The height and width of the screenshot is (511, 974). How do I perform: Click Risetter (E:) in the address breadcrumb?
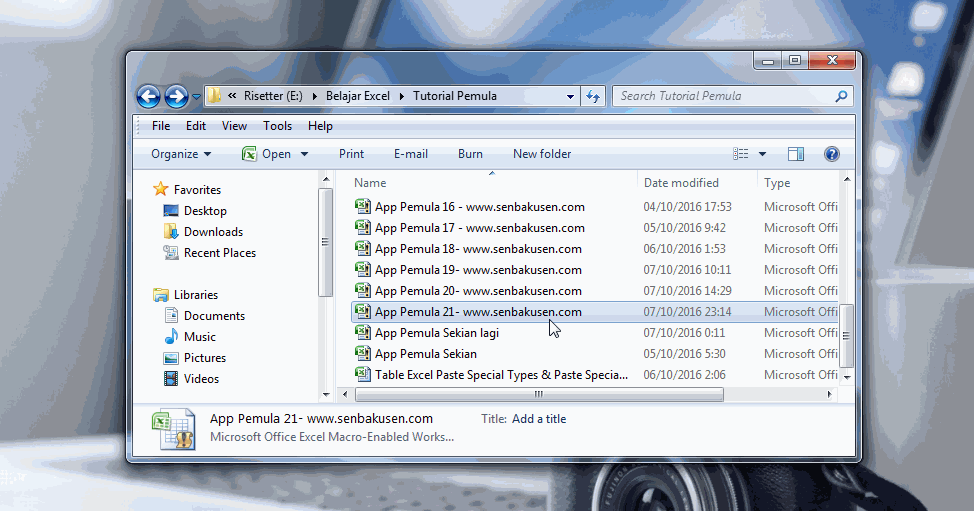[x=273, y=96]
